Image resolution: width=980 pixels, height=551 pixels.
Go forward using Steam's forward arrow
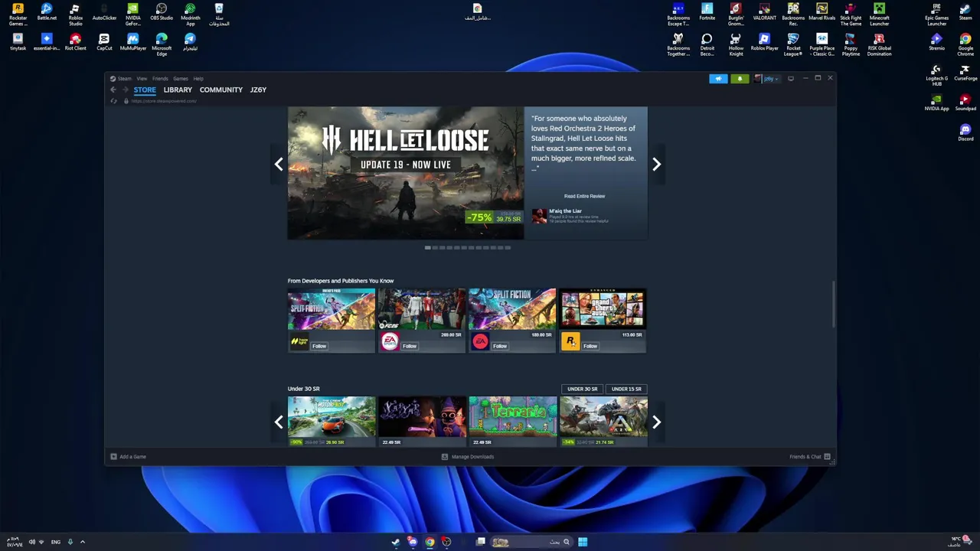pyautogui.click(x=126, y=90)
